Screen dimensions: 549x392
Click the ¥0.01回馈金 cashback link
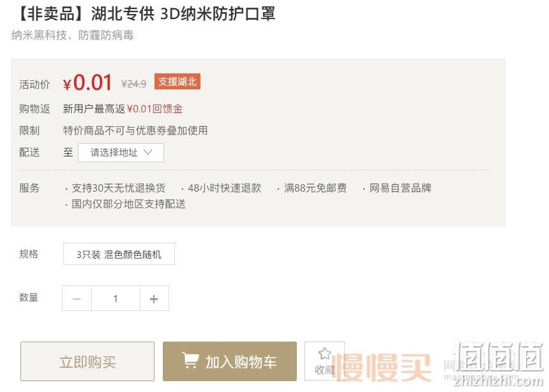154,109
